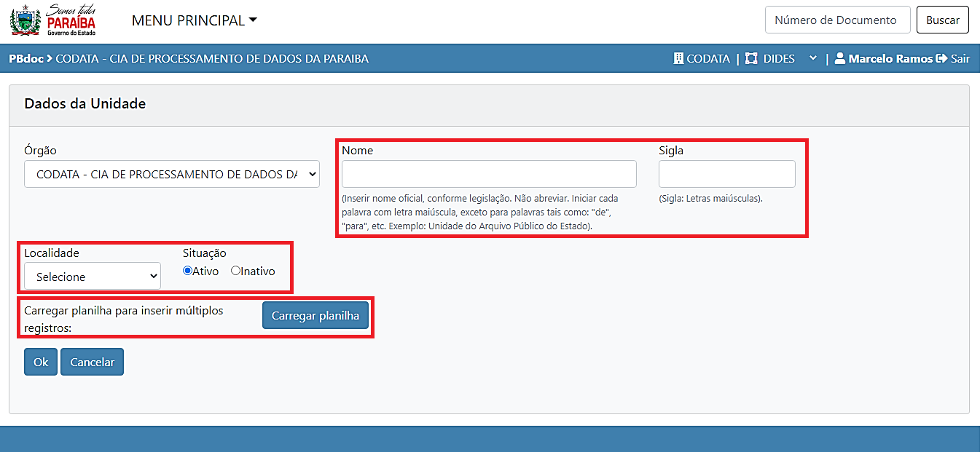
Task: Expand the chevron next to DIDES
Action: (813, 58)
